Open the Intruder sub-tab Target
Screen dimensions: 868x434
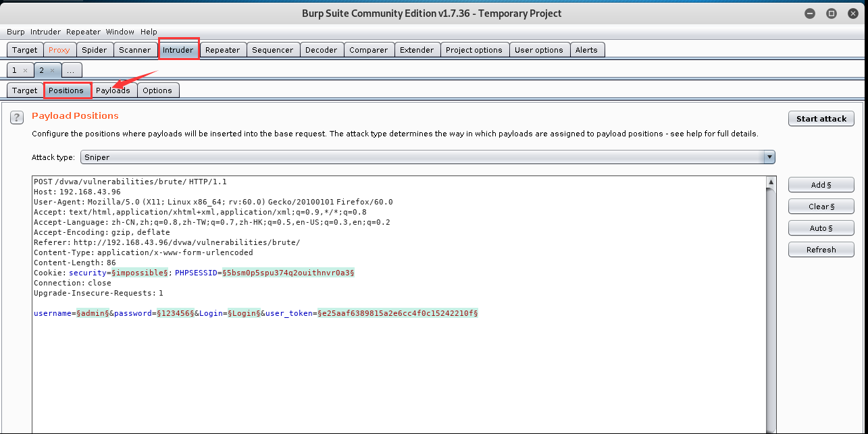[25, 90]
